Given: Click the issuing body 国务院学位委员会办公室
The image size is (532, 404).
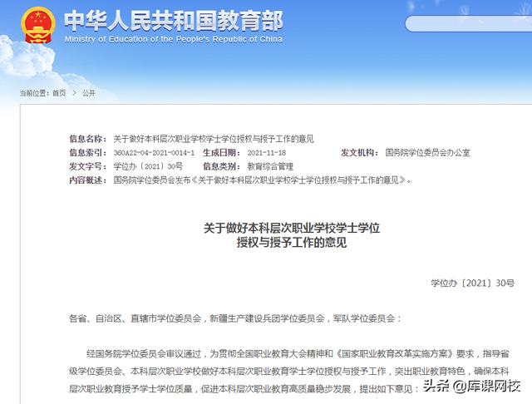Looking at the screenshot, I should pyautogui.click(x=427, y=153).
